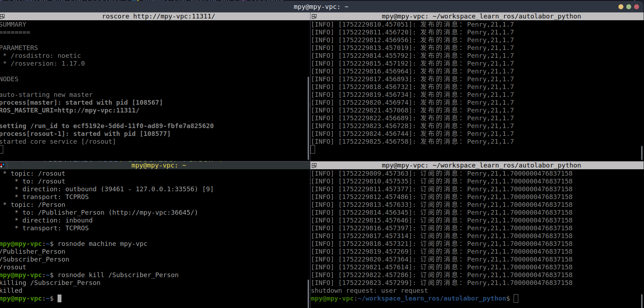
Task: Click the window title mpy@mpy-vpc: ~
Action: [x=321, y=7]
